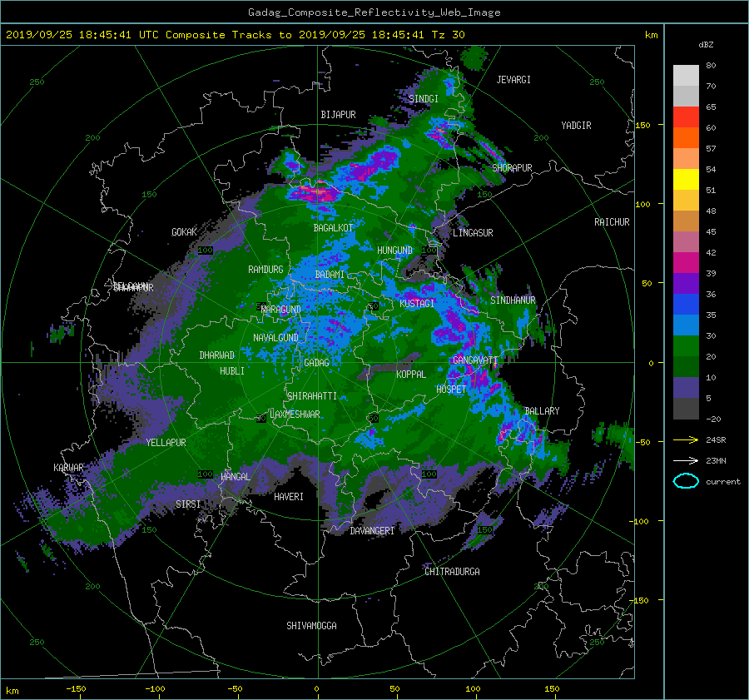749x700 pixels.
Task: Click the SIRSI town label
Action: [188, 504]
